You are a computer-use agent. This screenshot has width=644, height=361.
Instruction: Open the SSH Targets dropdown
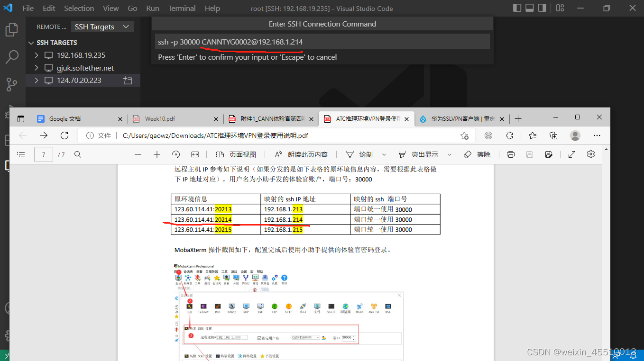(102, 27)
